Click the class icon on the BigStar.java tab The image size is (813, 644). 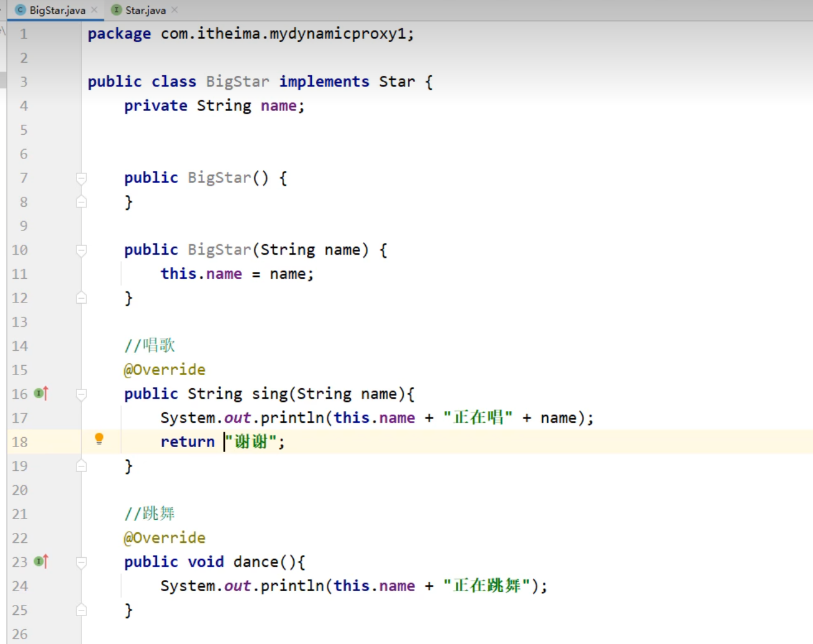pos(20,10)
